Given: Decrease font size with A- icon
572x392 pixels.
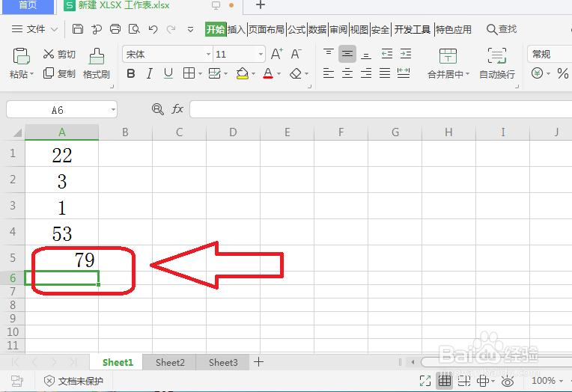Looking at the screenshot, I should tap(296, 54).
